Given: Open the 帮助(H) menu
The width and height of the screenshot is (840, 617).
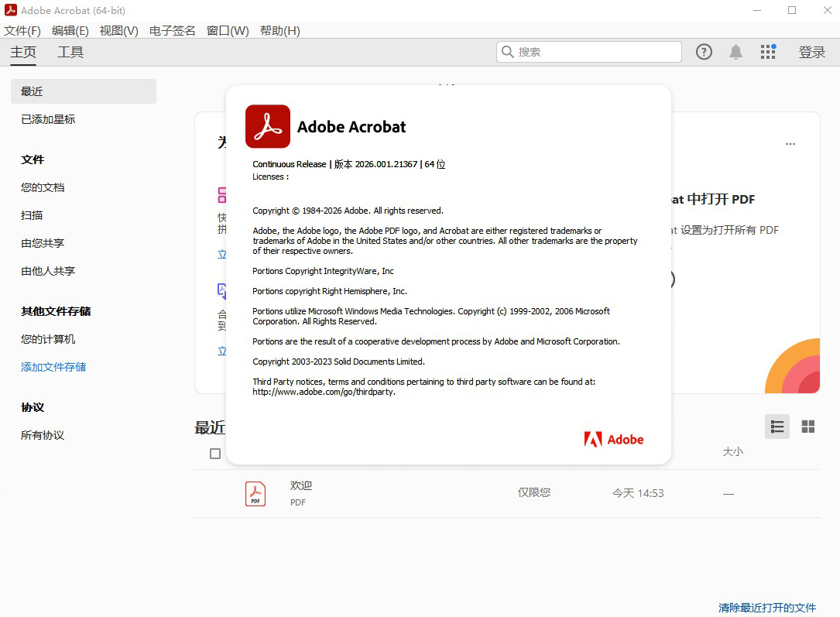Looking at the screenshot, I should pyautogui.click(x=279, y=30).
